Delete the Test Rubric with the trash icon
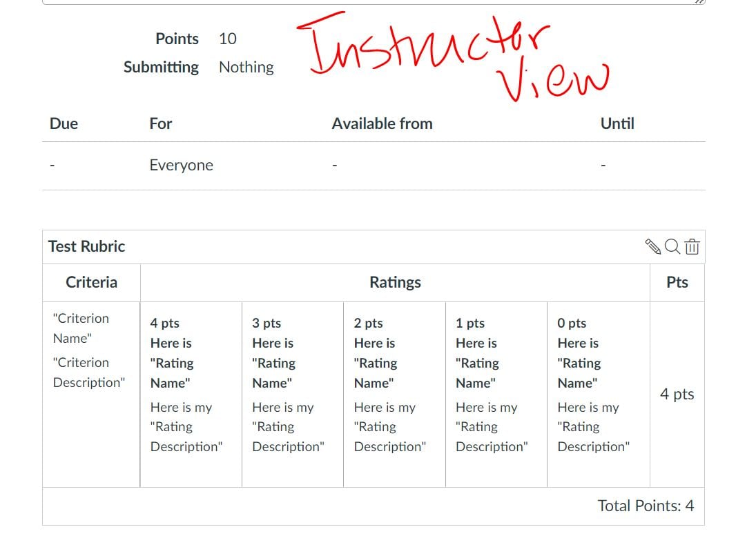 (692, 246)
